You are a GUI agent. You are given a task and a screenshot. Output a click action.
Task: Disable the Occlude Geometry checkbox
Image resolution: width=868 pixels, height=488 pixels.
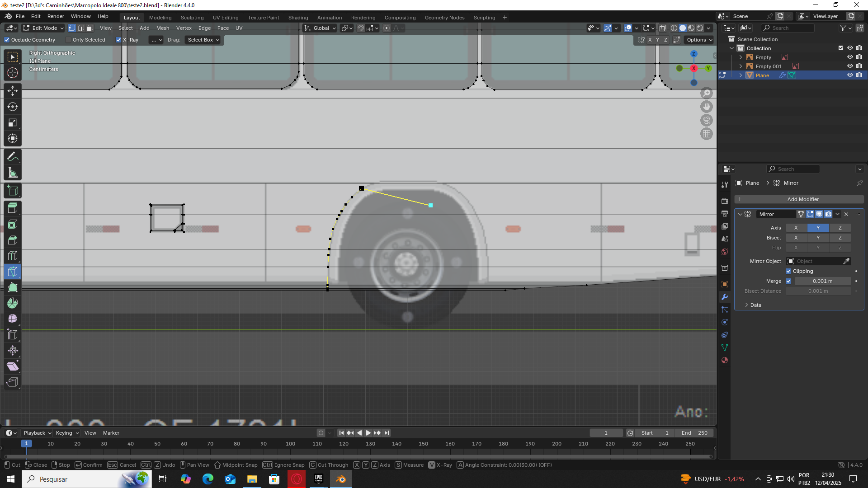[x=7, y=40]
